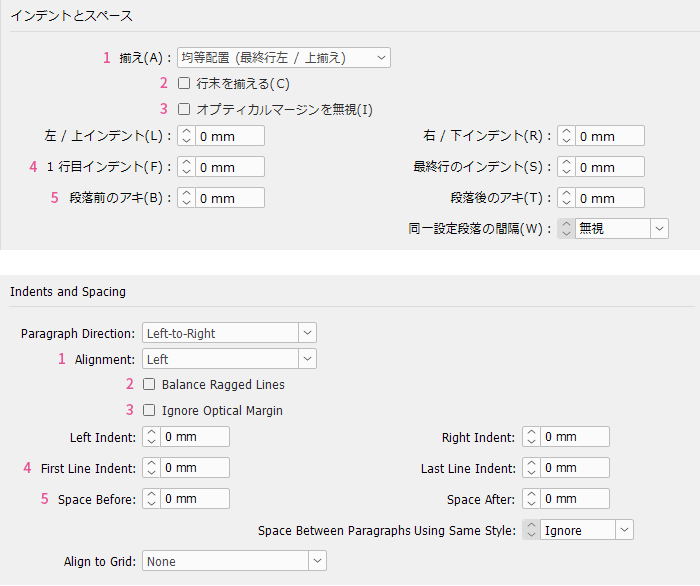Click the 段落後のアキ(T) stepper arrows

click(x=566, y=198)
